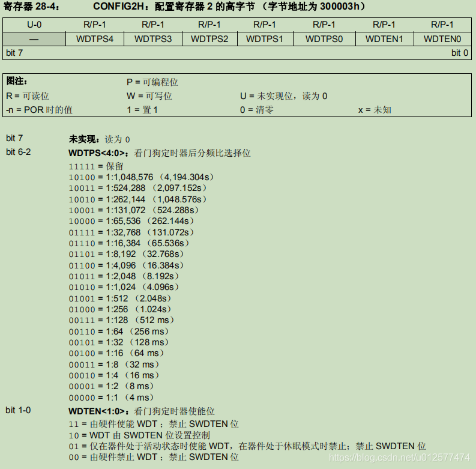Click the 'bit 0' label in the register table
Viewport: 476px width, 469px height.
(x=460, y=53)
